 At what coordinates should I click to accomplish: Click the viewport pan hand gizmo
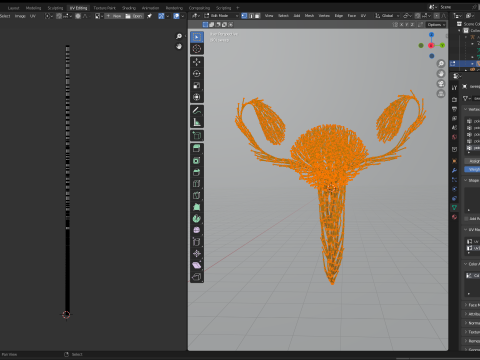(x=441, y=74)
